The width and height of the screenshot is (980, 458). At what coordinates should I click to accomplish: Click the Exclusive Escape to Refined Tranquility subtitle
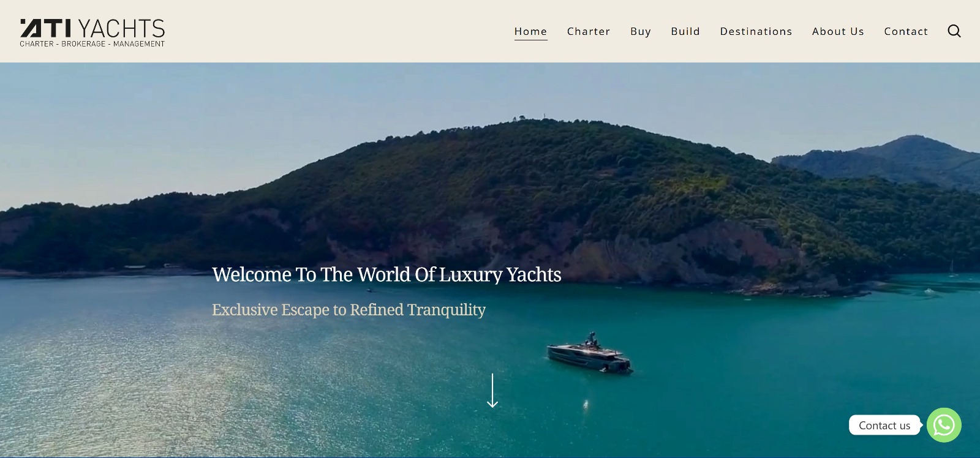pos(349,310)
